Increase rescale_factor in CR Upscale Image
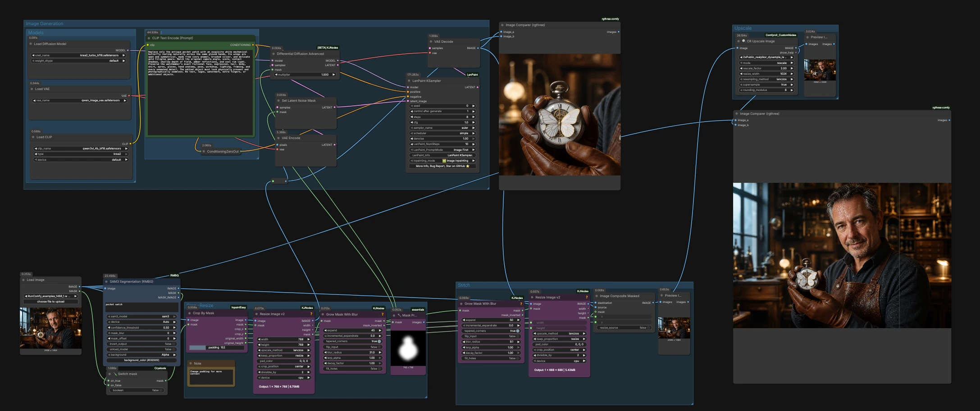The width and height of the screenshot is (980, 411). click(792, 68)
